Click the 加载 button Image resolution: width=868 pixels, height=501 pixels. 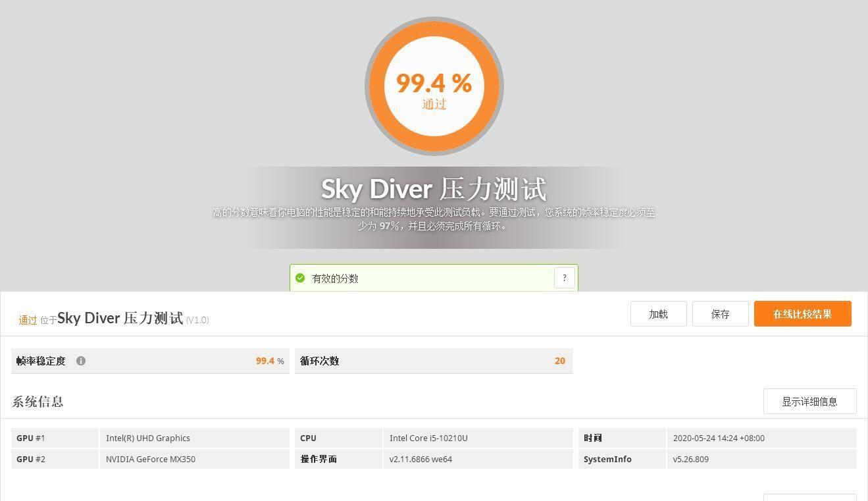(658, 314)
